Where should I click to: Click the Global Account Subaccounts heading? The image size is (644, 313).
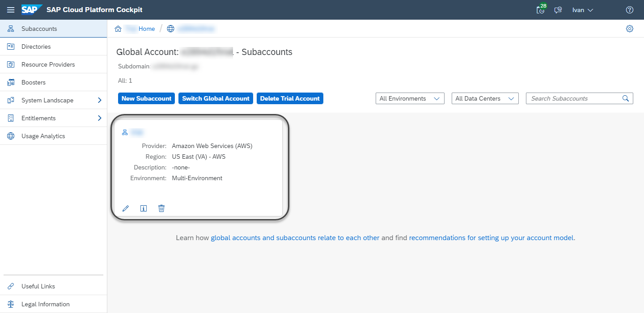204,52
